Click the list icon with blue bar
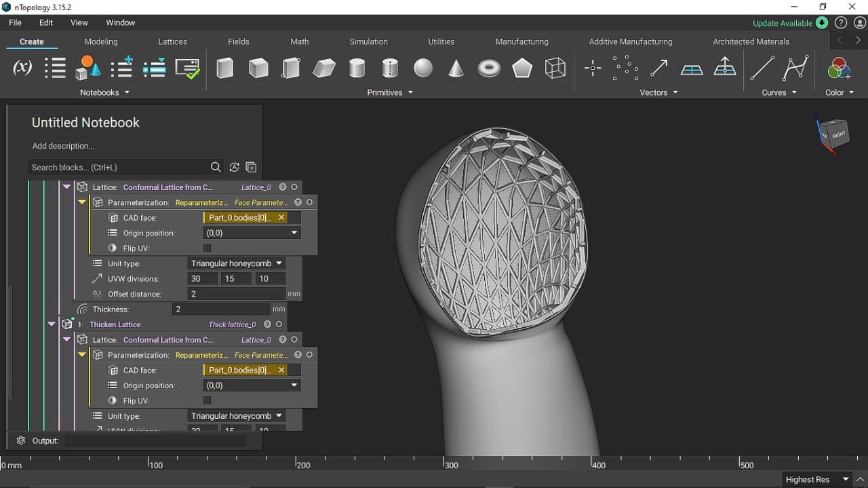 (x=155, y=68)
